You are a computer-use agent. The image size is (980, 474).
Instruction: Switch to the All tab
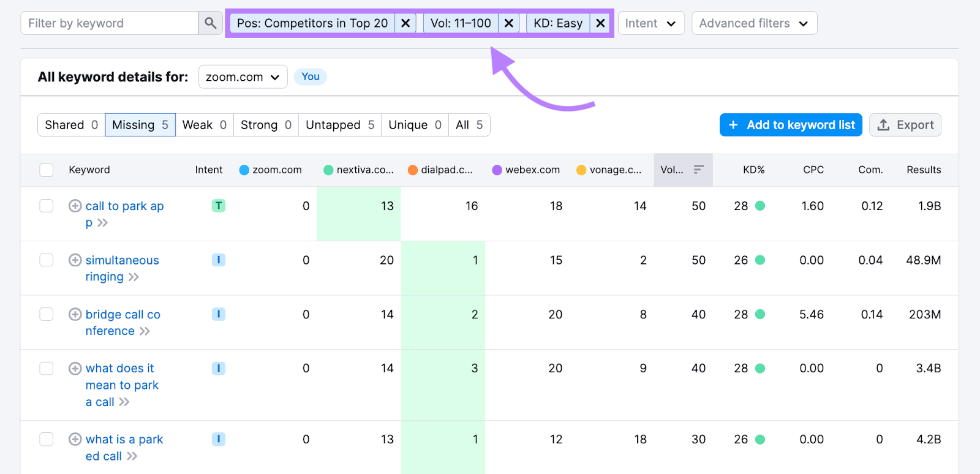(469, 125)
